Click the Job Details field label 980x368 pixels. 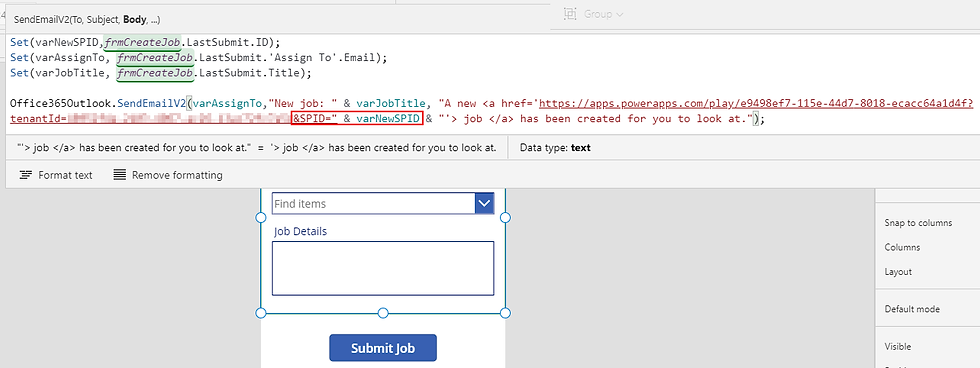pos(300,232)
